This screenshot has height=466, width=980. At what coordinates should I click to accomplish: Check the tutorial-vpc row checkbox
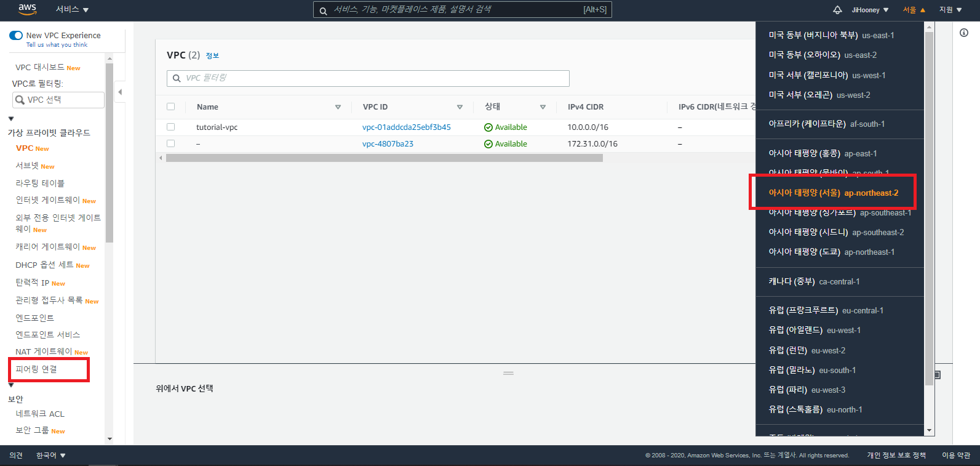click(x=171, y=127)
